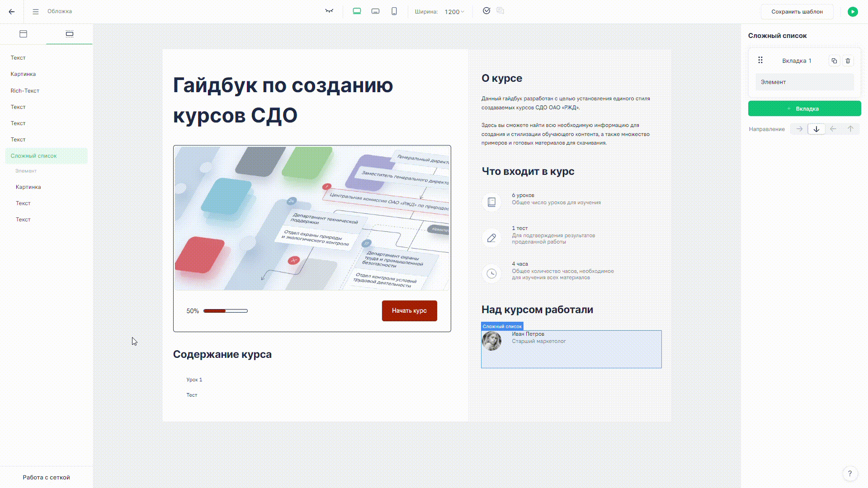This screenshot has height=488, width=868.
Task: Click the progress bar next to 50%
Action: point(225,311)
